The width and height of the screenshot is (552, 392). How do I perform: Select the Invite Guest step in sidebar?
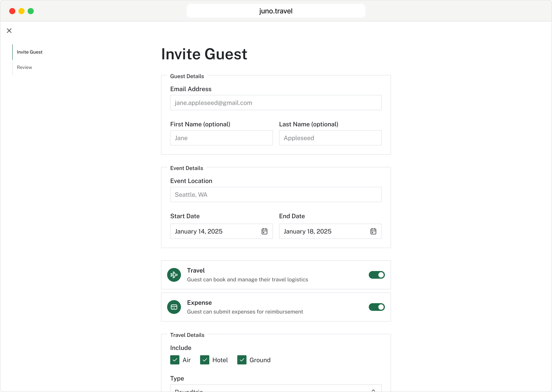pyautogui.click(x=30, y=52)
